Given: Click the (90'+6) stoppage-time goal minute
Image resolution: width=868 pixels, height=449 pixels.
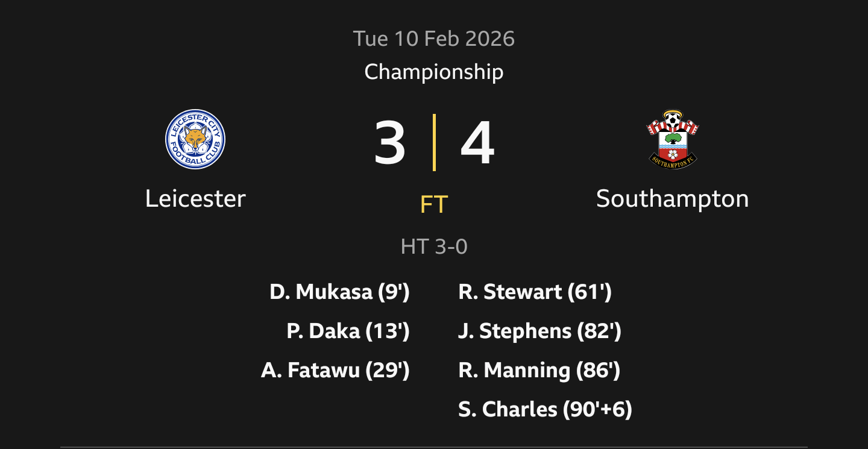Looking at the screenshot, I should tap(597, 409).
